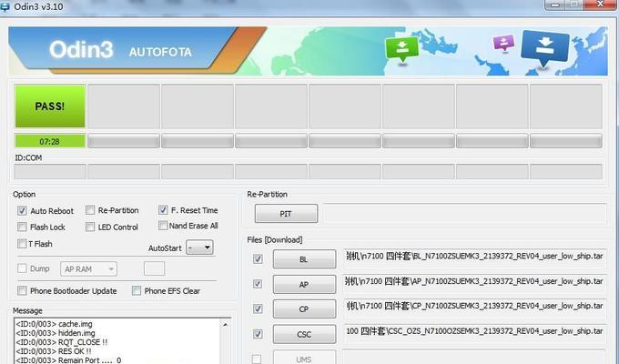Click the BL file button
The width and height of the screenshot is (619, 364).
pyautogui.click(x=304, y=259)
